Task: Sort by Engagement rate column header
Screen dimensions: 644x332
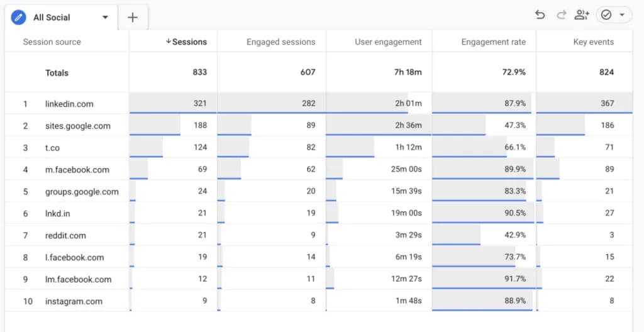Action: point(493,42)
